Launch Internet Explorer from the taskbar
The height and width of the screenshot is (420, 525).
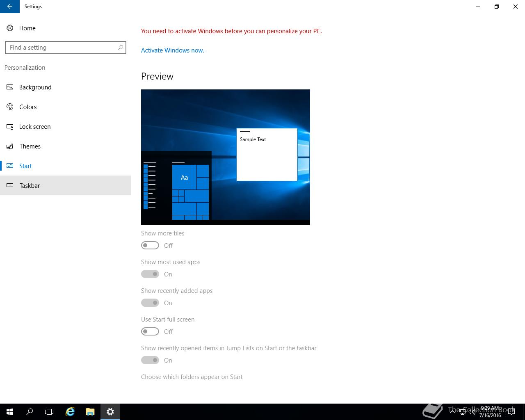pos(70,412)
